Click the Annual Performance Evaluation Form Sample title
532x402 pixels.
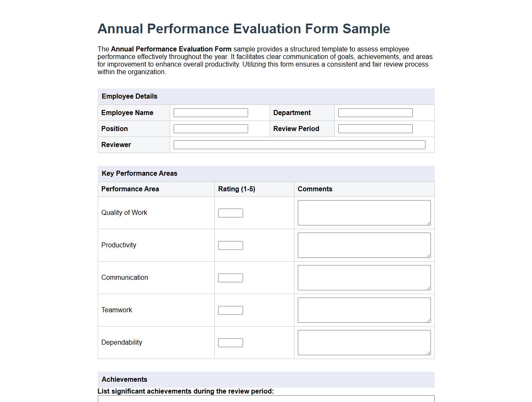pos(243,29)
